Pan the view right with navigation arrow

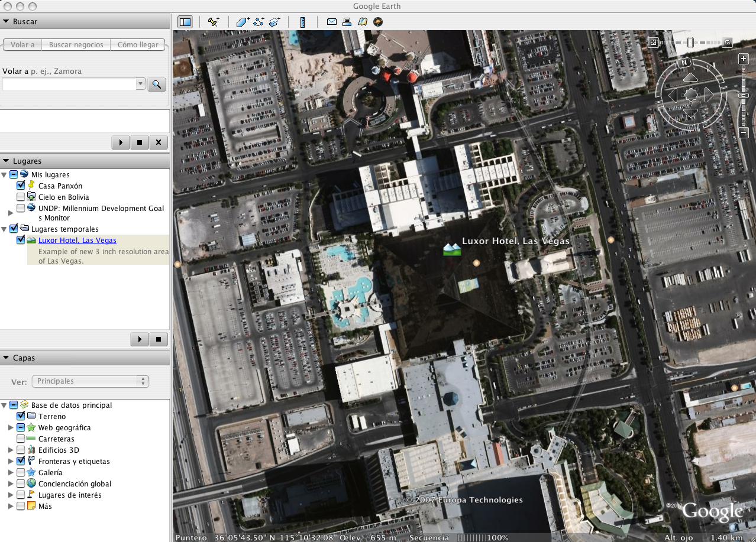[708, 95]
